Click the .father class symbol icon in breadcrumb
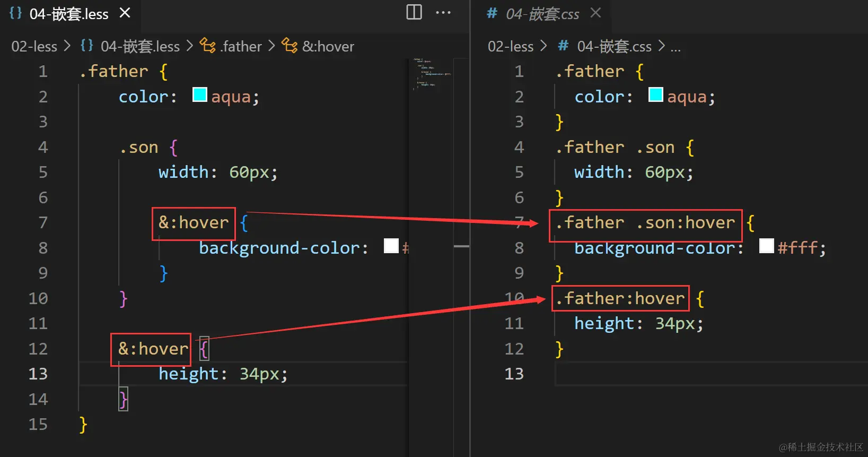The image size is (868, 457). [208, 46]
